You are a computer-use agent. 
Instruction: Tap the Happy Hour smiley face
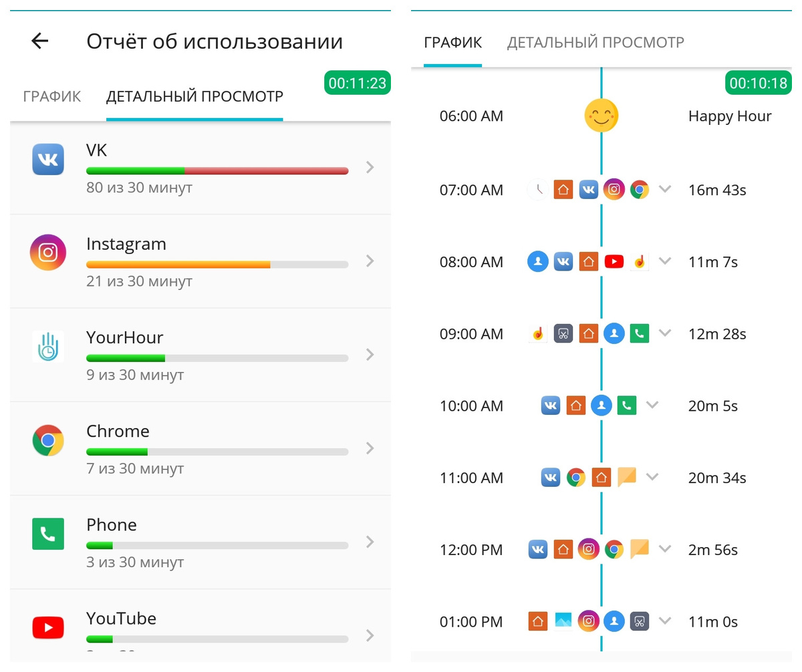601,116
